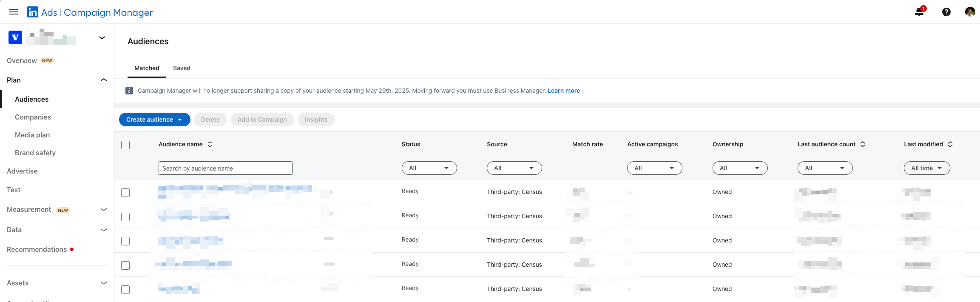Open the help question mark icon
Viewport: 980px width, 302px height.
(946, 12)
